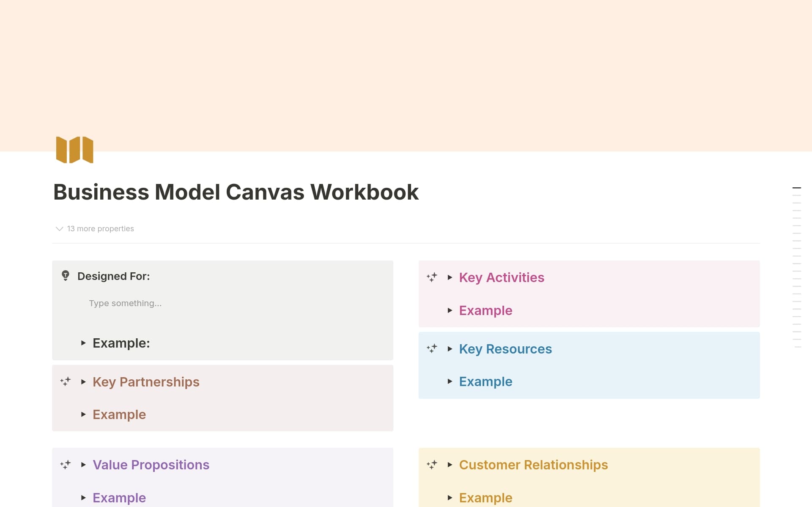Click the sparkle icon next to Value Propositions
This screenshot has height=507, width=812.
66,465
